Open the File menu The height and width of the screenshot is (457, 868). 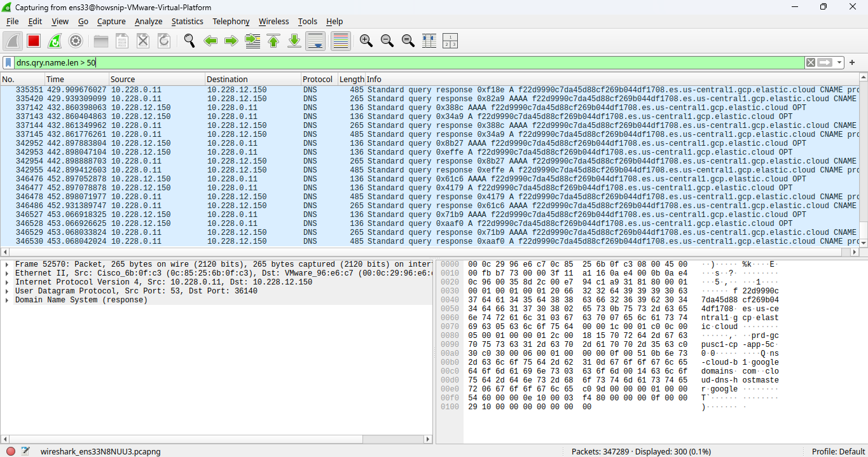[13, 21]
